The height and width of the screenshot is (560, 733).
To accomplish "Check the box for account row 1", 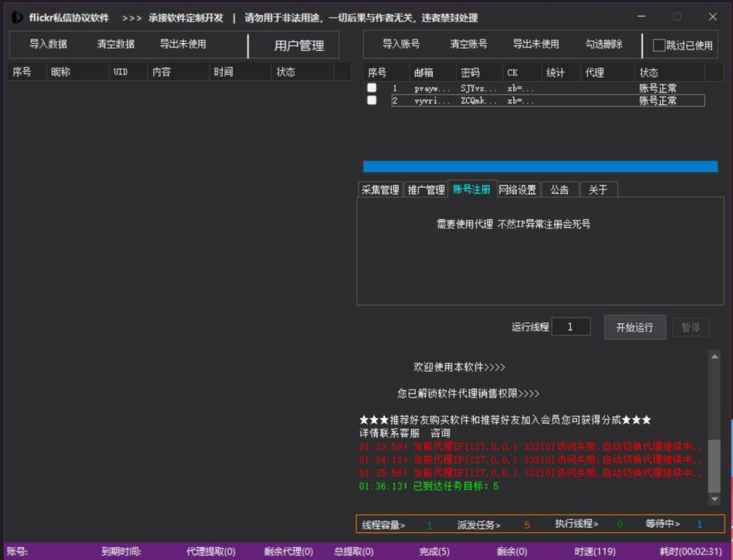I will (372, 88).
